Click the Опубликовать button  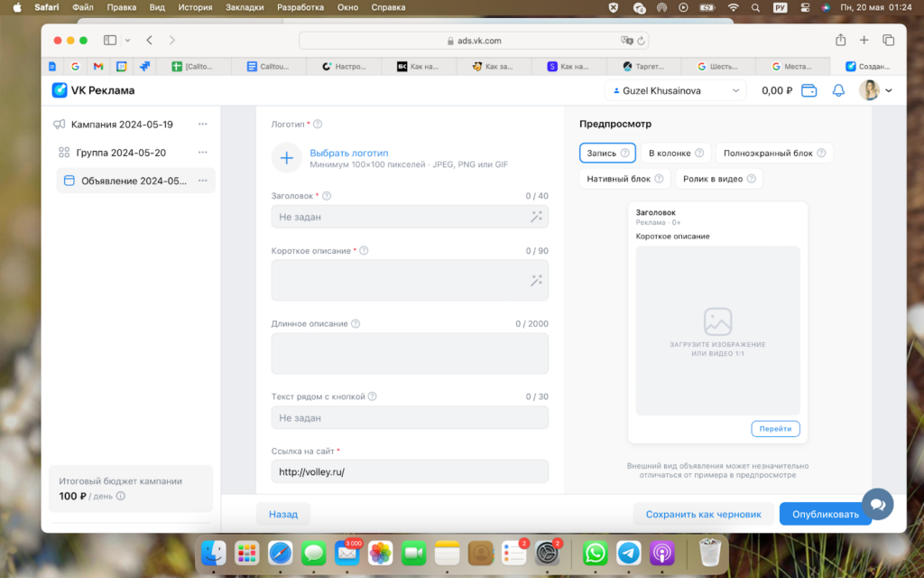825,514
